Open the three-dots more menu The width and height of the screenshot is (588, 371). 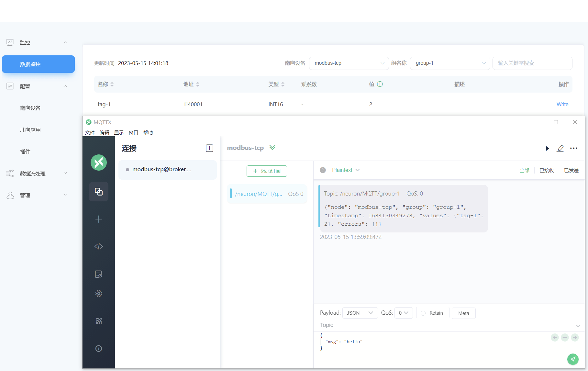tap(574, 148)
